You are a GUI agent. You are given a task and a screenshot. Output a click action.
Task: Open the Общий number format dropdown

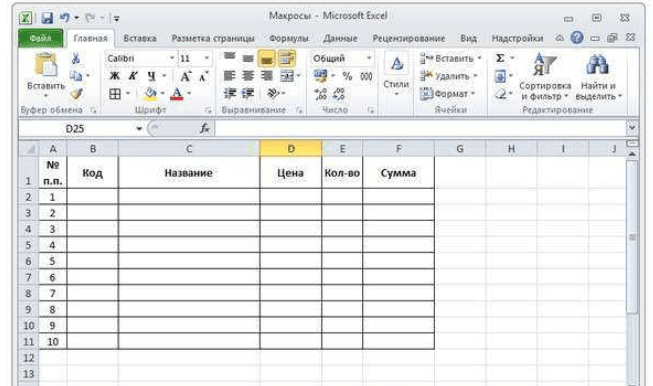tap(368, 58)
